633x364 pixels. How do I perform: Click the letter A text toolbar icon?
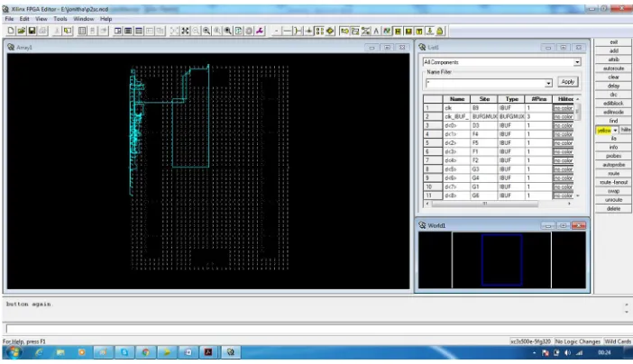pos(376,31)
